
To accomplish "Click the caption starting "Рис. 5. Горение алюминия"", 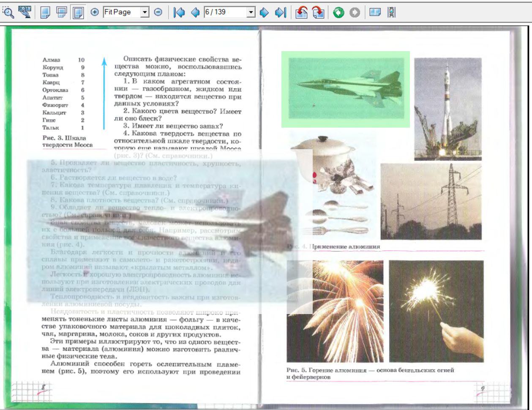I will click(370, 373).
